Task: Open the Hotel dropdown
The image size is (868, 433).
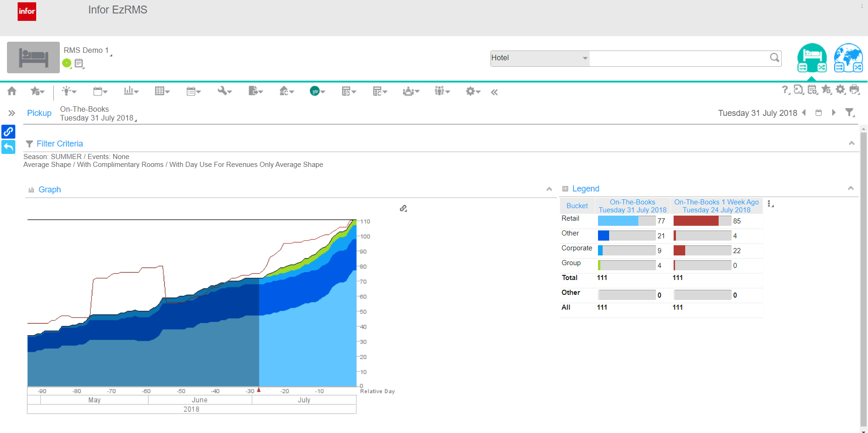Action: click(539, 58)
